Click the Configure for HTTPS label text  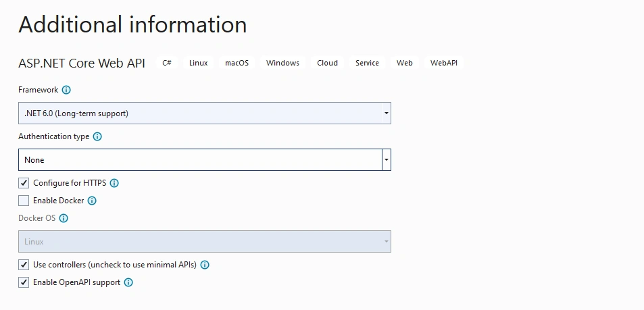click(70, 183)
